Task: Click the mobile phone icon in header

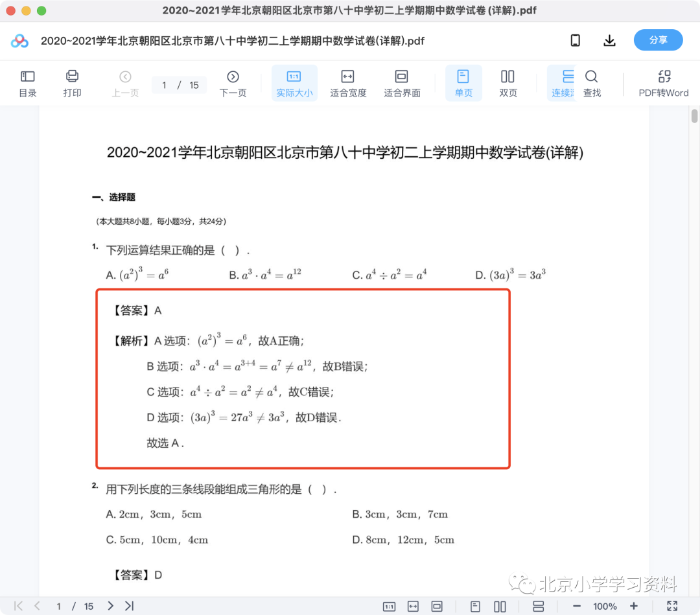Action: (x=576, y=41)
